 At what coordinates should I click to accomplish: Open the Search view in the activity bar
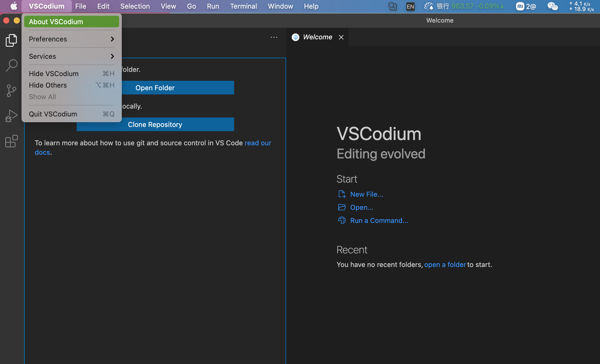coord(11,65)
